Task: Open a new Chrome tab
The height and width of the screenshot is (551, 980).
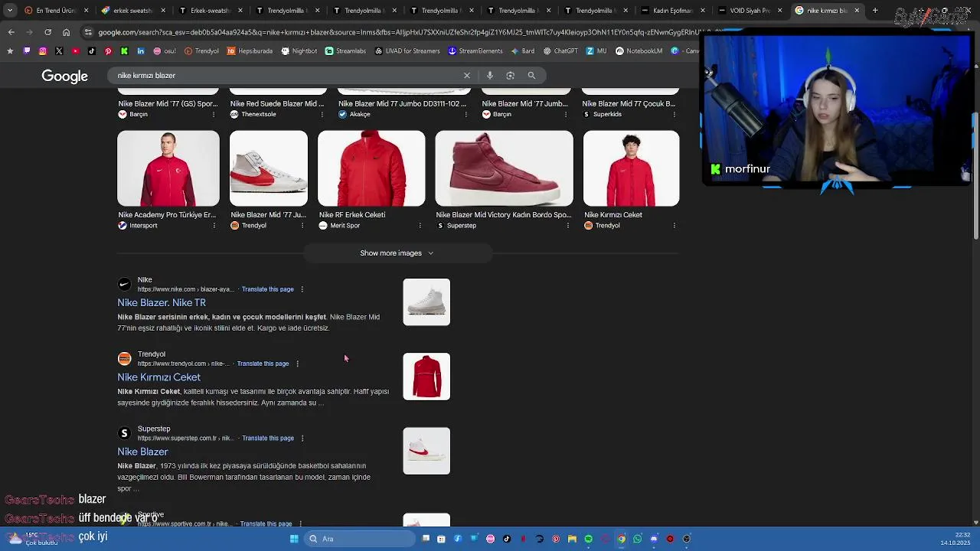Action: (x=875, y=11)
